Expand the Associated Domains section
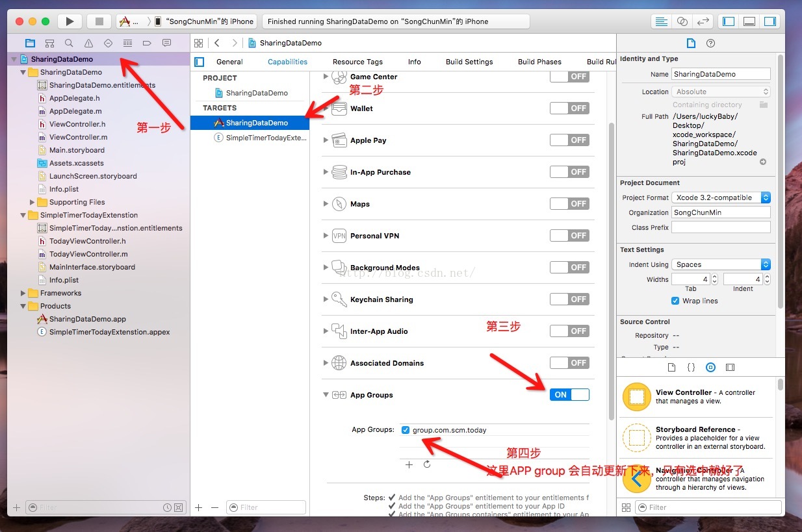This screenshot has height=532, width=802. (326, 363)
